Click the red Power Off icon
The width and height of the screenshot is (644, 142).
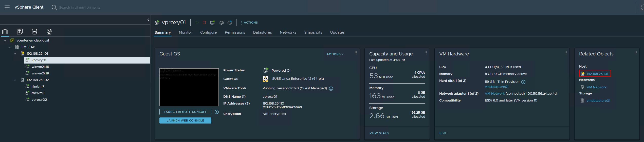tap(204, 23)
